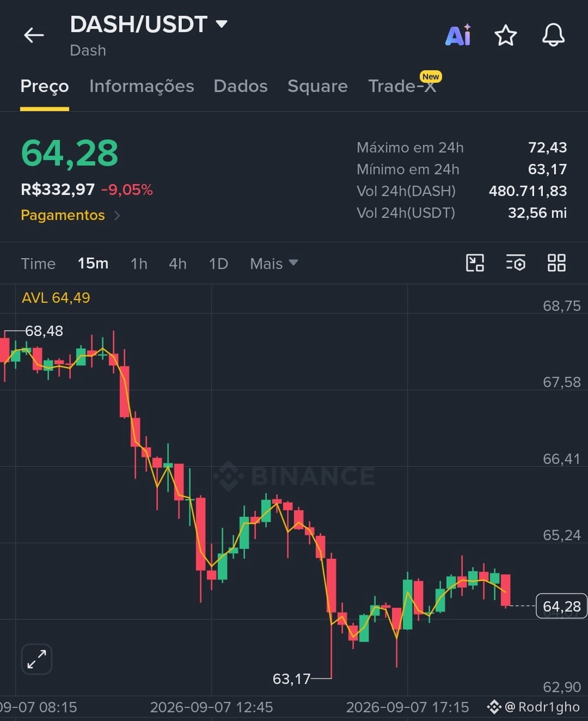Viewport: 588px width, 721px height.
Task: Open the Square tab
Action: pos(317,86)
